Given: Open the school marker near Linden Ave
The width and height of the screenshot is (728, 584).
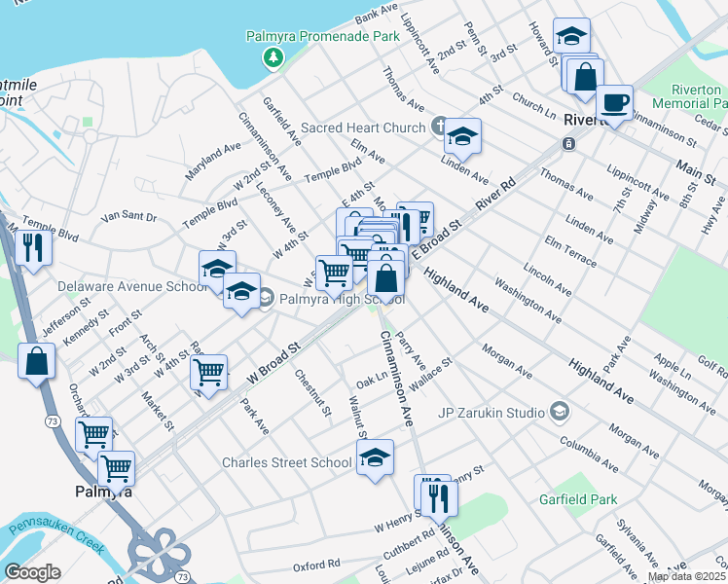Looking at the screenshot, I should click(x=462, y=139).
